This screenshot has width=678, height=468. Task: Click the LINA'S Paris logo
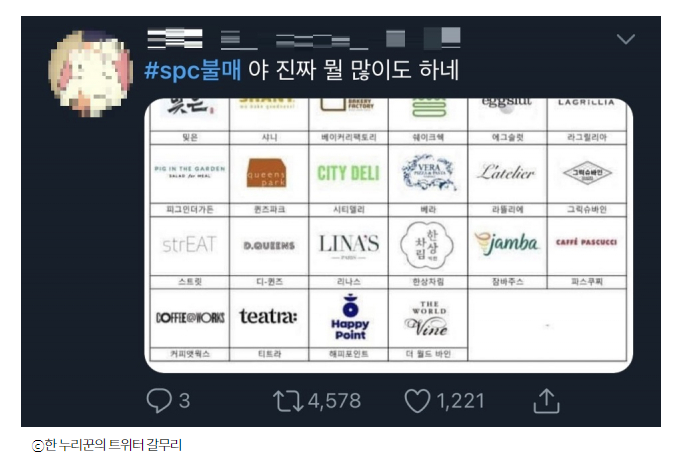tap(349, 246)
